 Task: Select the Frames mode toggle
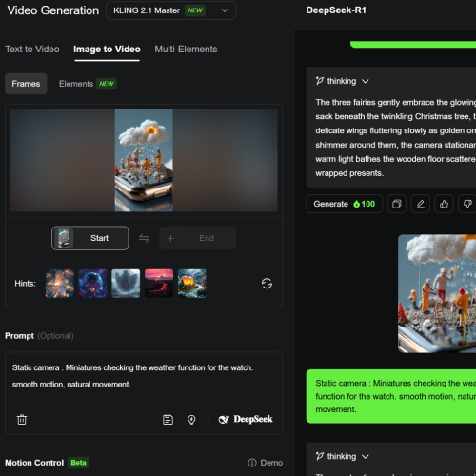click(x=26, y=84)
